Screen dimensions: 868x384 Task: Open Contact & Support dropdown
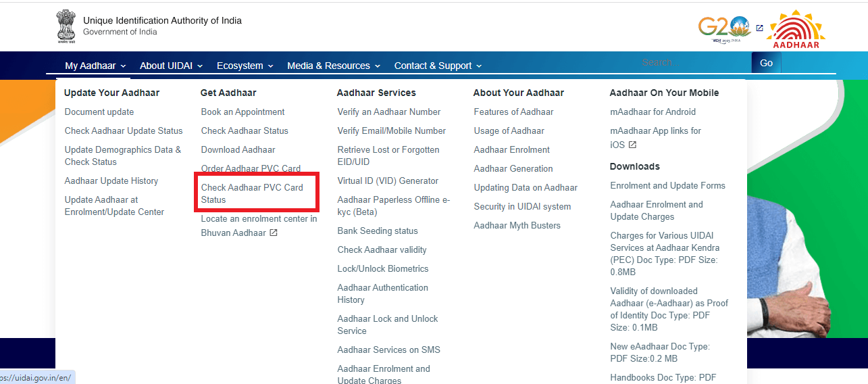pos(438,66)
